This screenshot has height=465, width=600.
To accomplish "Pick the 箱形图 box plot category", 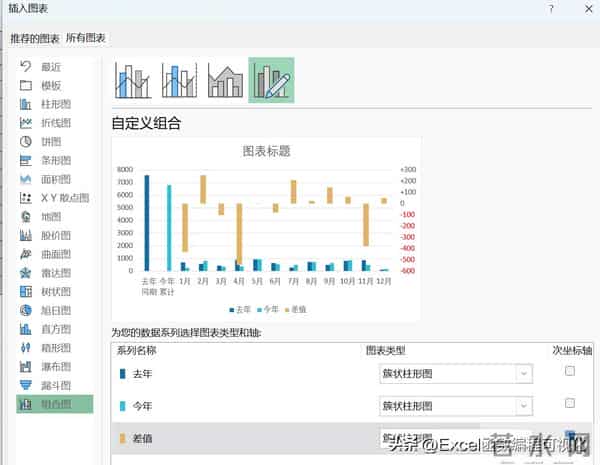I will 55,348.
